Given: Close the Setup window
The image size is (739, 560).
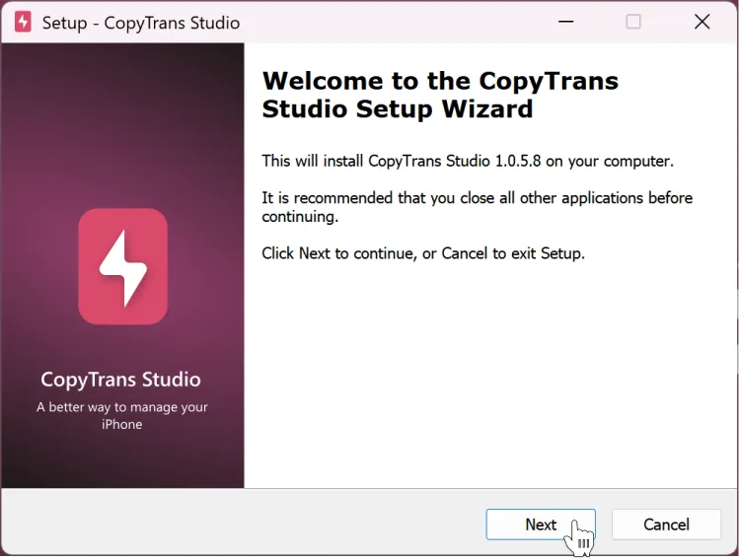Looking at the screenshot, I should point(702,22).
